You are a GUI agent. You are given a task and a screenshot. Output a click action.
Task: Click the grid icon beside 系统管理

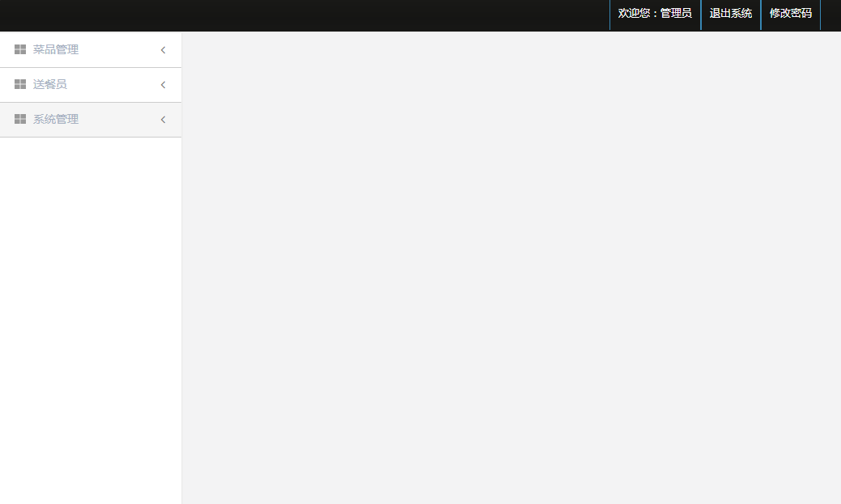20,119
